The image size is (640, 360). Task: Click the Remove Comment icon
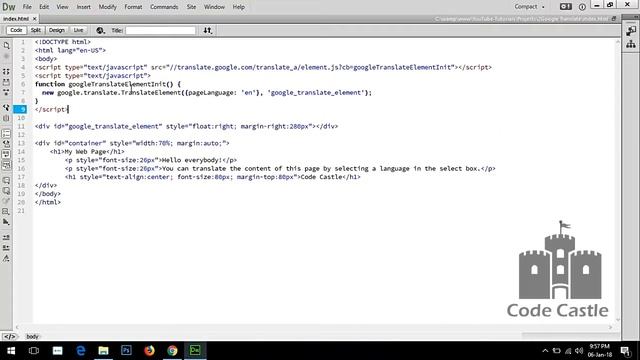[6, 191]
